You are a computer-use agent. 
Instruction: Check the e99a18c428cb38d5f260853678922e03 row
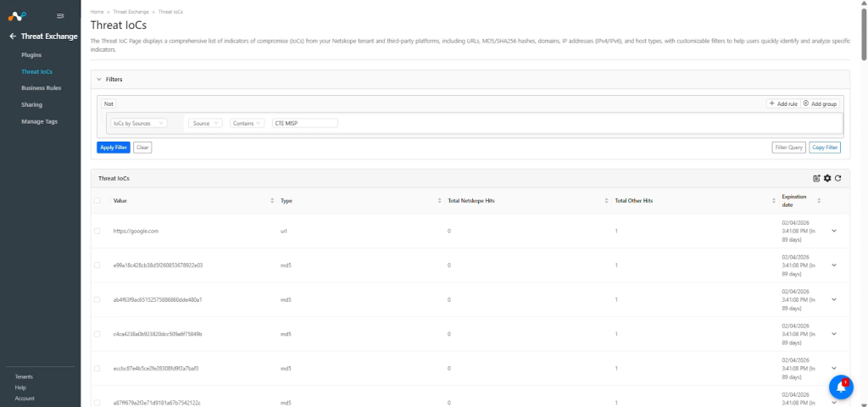click(97, 265)
